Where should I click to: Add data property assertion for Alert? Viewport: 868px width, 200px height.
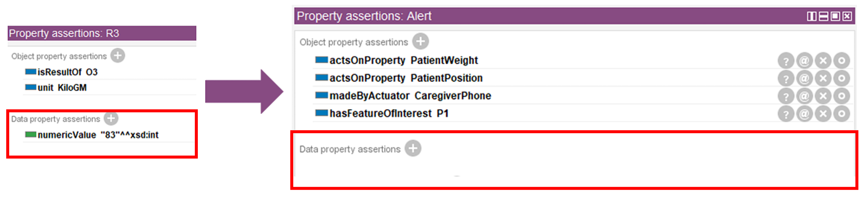413,148
